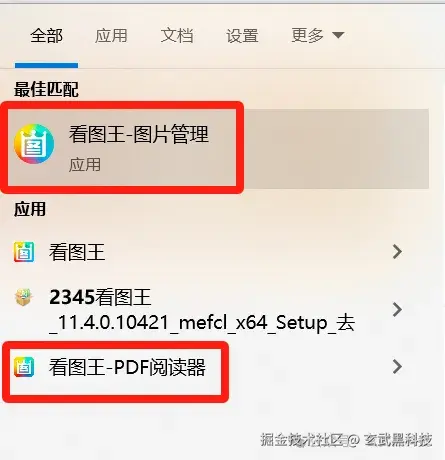445x460 pixels.
Task: Switch to the 设置 tab
Action: tap(242, 35)
